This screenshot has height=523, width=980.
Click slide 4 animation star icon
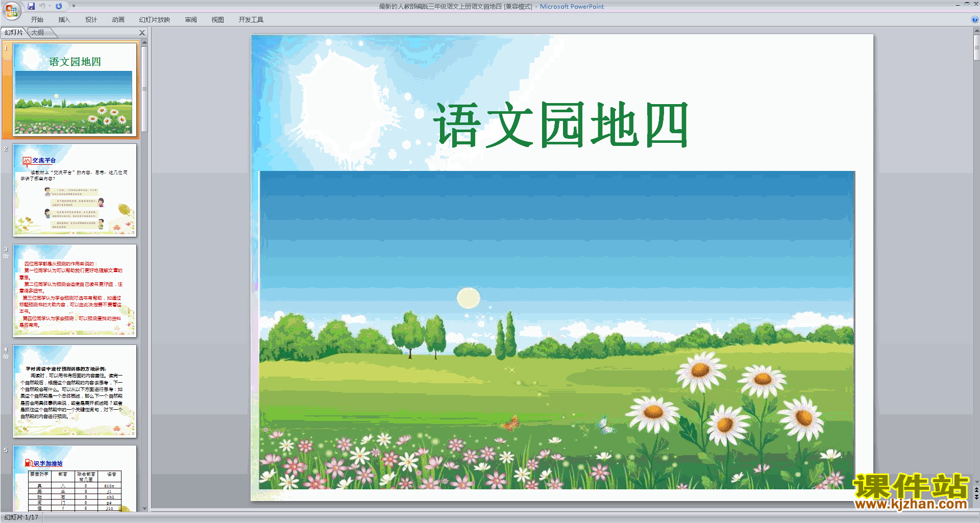[6, 357]
